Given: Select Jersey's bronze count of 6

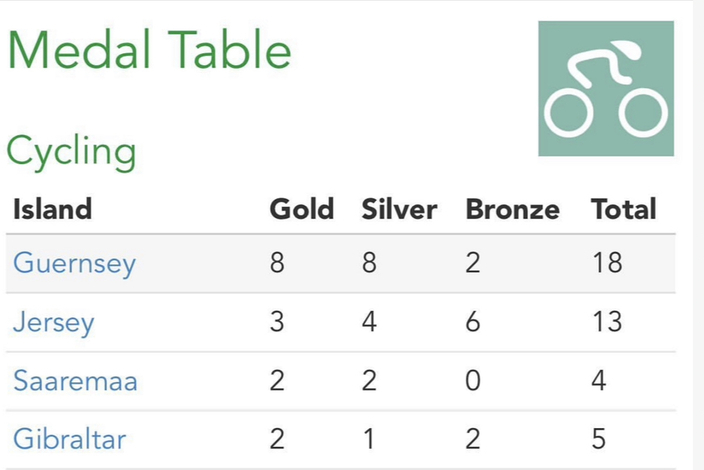Looking at the screenshot, I should coord(473,321).
